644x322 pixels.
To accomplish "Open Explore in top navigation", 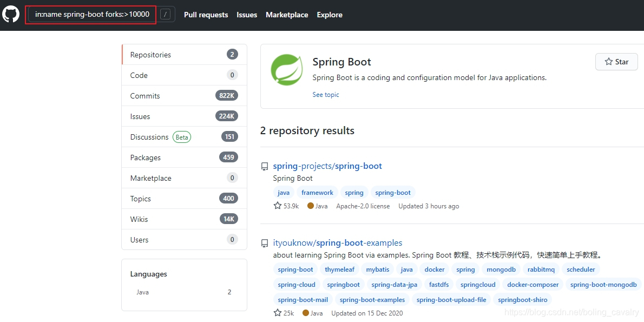I will (330, 15).
